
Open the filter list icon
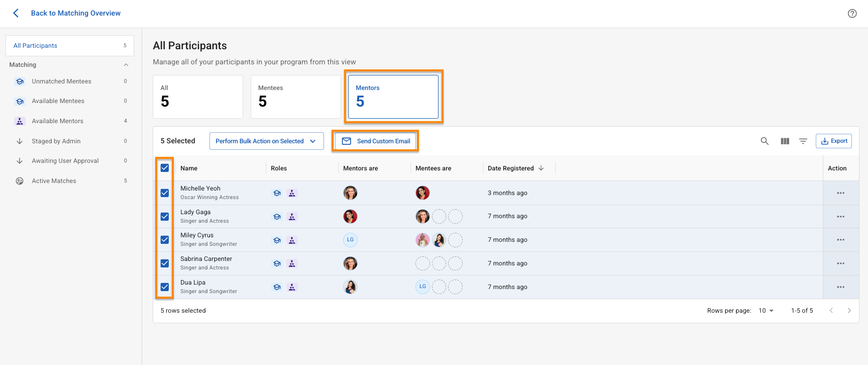(803, 141)
